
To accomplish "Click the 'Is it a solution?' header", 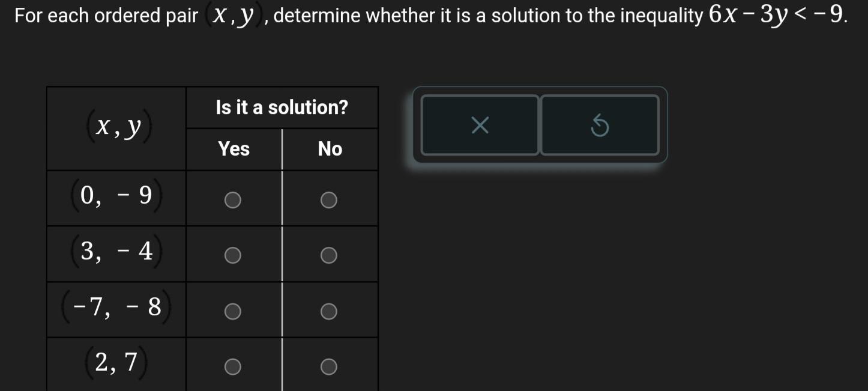I will 282,107.
